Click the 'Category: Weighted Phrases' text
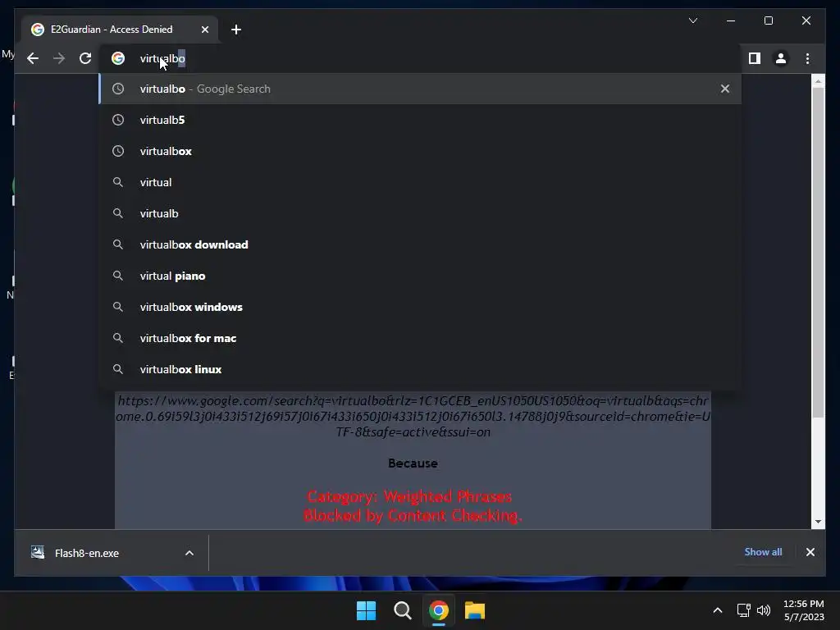Image resolution: width=840 pixels, height=630 pixels. (x=410, y=496)
